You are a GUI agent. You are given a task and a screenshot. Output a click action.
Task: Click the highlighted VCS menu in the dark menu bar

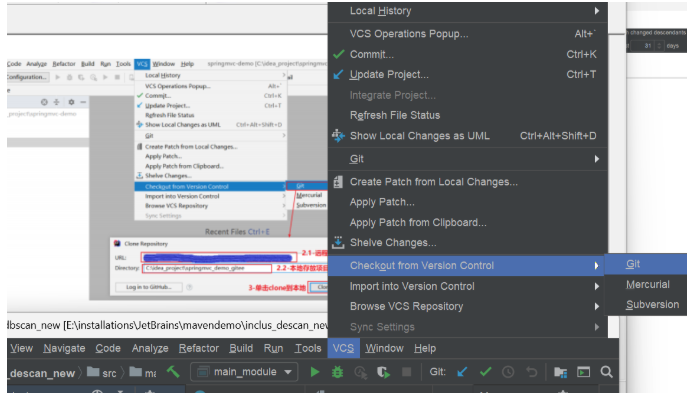click(x=343, y=348)
